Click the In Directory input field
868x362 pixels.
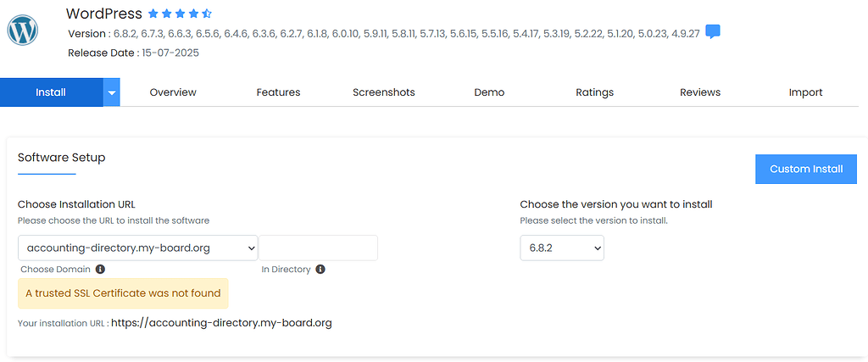point(319,248)
